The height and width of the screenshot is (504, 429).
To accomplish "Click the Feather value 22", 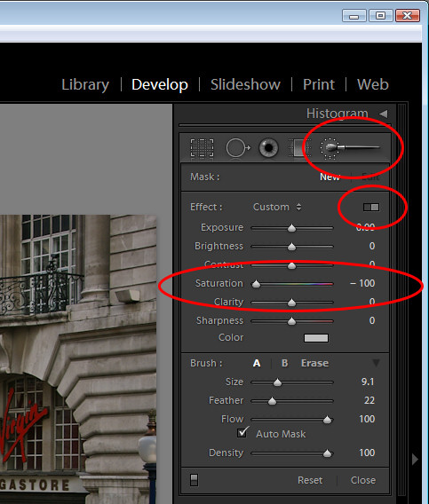I will click(x=369, y=400).
